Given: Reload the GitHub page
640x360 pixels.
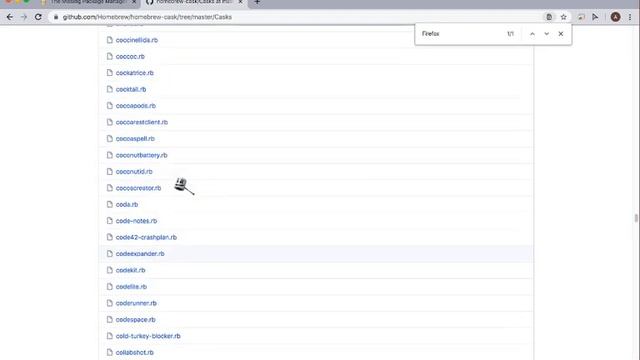Looking at the screenshot, I should [38, 17].
